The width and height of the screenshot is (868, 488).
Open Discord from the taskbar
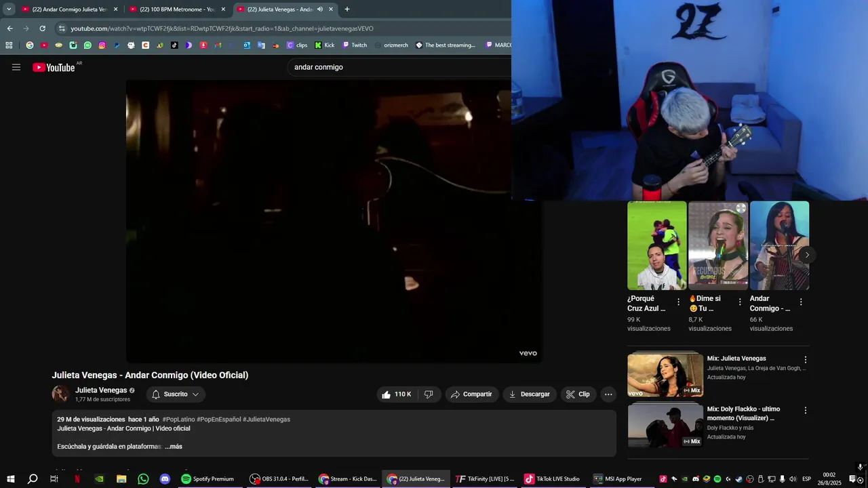pos(165,479)
